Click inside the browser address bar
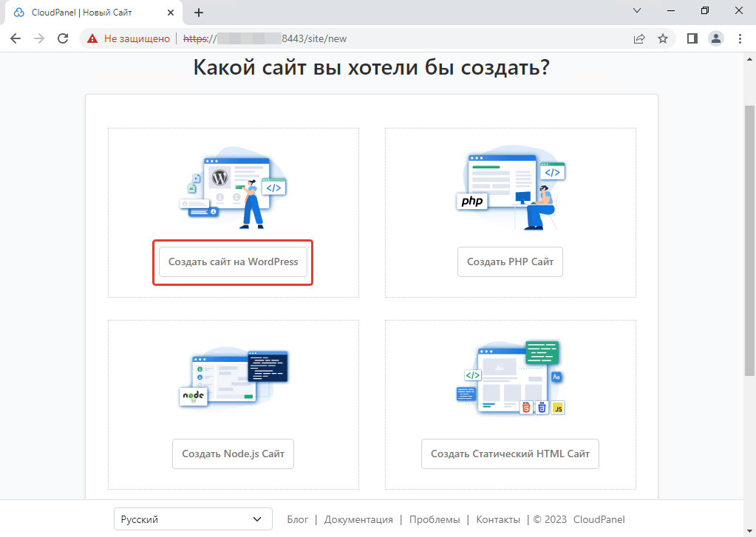Screen dimensions: 756x537 (333, 38)
